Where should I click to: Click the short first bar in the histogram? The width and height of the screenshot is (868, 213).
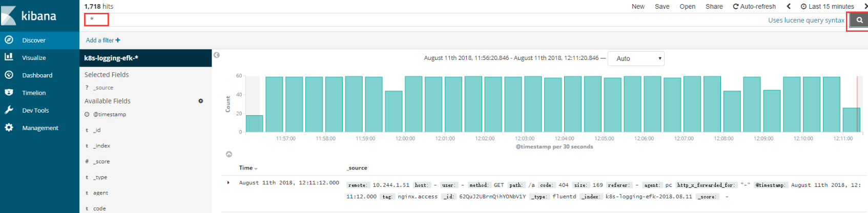[254, 123]
